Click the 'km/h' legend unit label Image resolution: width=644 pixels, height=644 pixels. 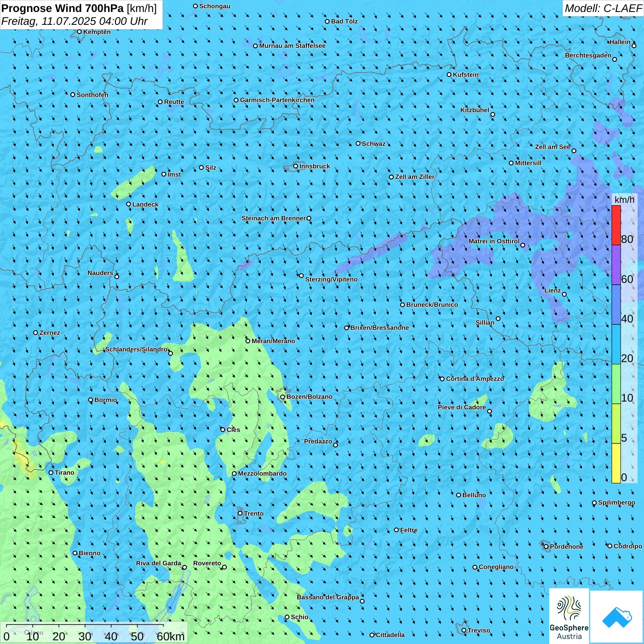[x=624, y=200]
